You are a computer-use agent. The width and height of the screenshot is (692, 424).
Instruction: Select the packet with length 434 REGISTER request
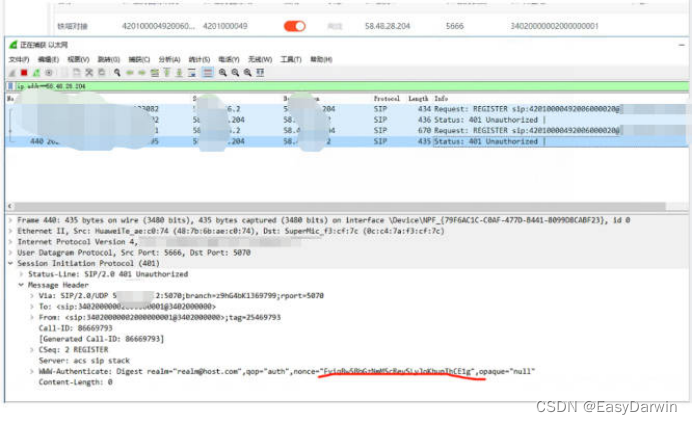(x=346, y=109)
